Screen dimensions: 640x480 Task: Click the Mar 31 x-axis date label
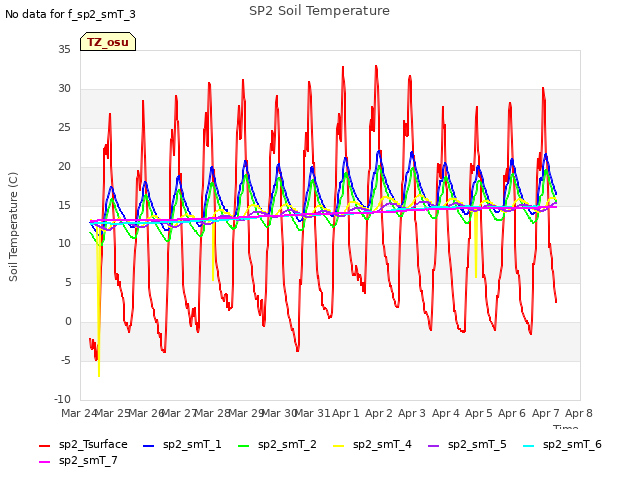[312, 413]
